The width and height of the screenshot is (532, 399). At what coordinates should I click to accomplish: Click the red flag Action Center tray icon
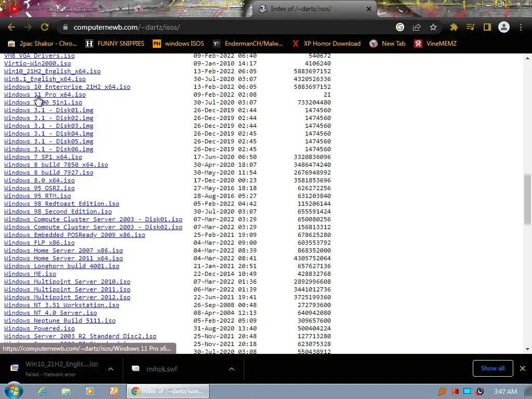[455, 392]
